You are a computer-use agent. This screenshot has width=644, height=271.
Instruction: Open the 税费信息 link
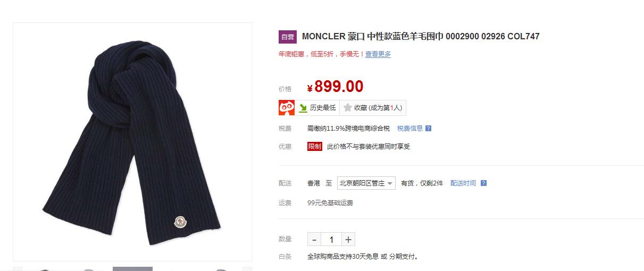point(410,129)
